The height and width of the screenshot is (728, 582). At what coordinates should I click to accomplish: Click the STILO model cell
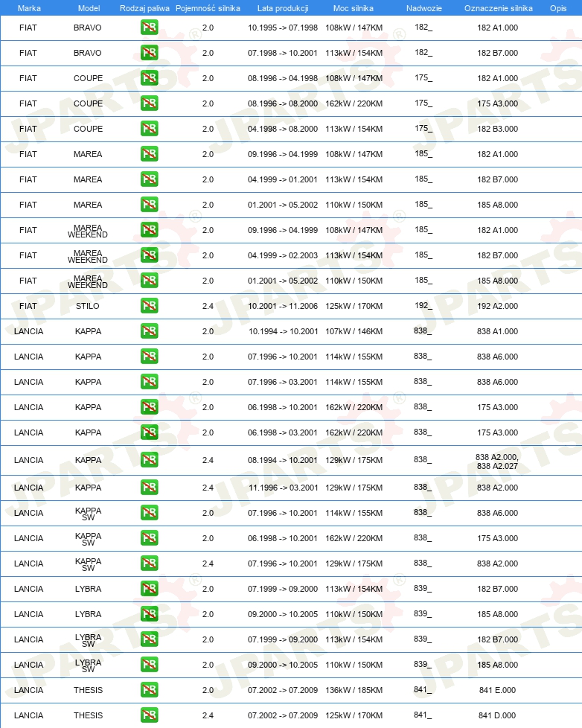[88, 306]
